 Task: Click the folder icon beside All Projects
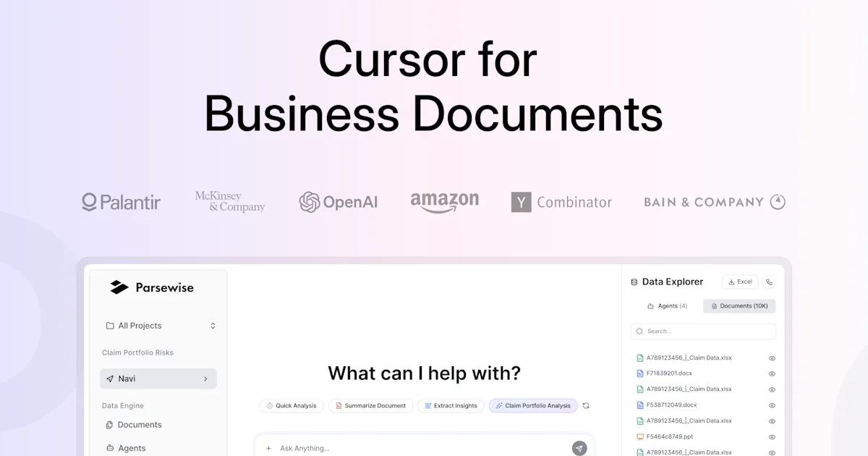click(x=110, y=326)
